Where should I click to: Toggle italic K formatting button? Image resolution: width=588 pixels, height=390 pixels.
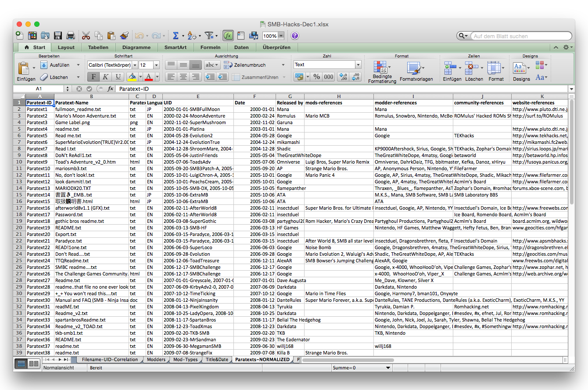click(x=106, y=77)
